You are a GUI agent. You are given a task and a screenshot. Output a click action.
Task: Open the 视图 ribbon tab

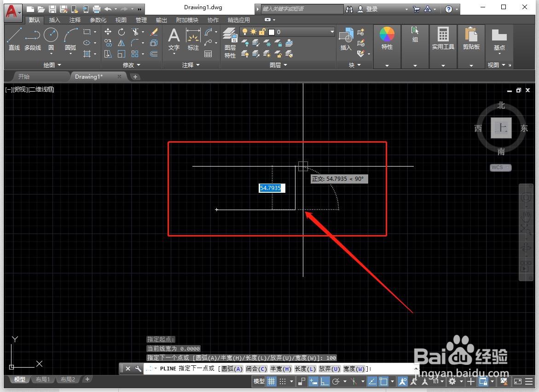(121, 20)
